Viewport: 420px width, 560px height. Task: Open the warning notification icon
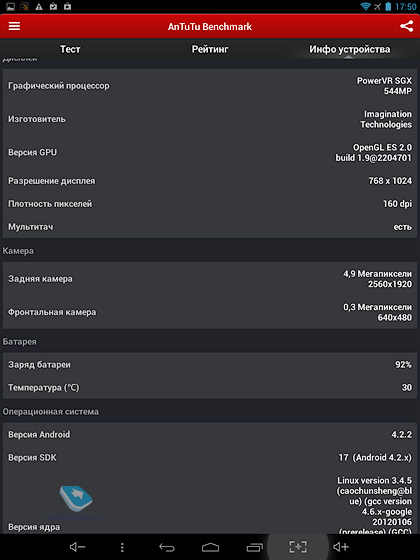click(39, 6)
